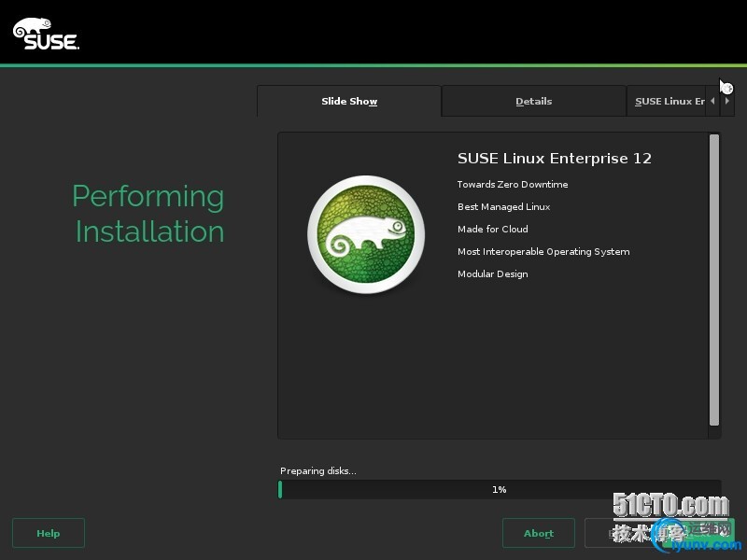Screen dimensions: 747x560
Task: Click 'Most Interoperable Operating System' text
Action: click(x=543, y=252)
